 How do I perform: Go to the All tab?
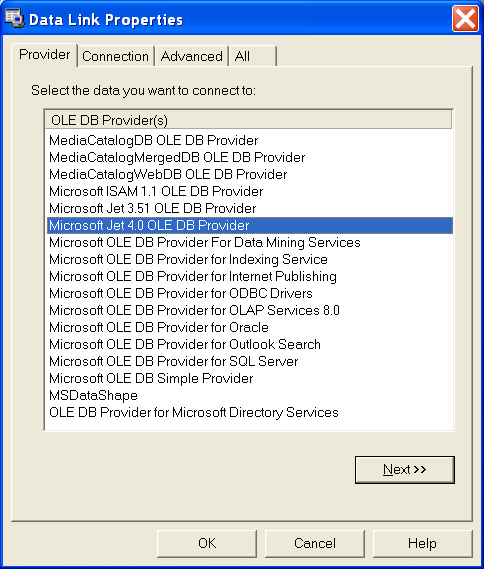253,56
